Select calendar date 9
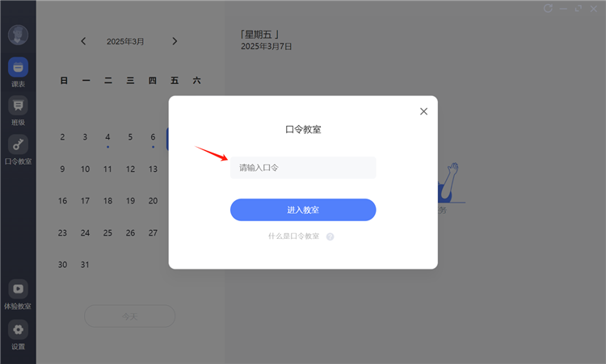This screenshot has height=364, width=606. point(62,169)
